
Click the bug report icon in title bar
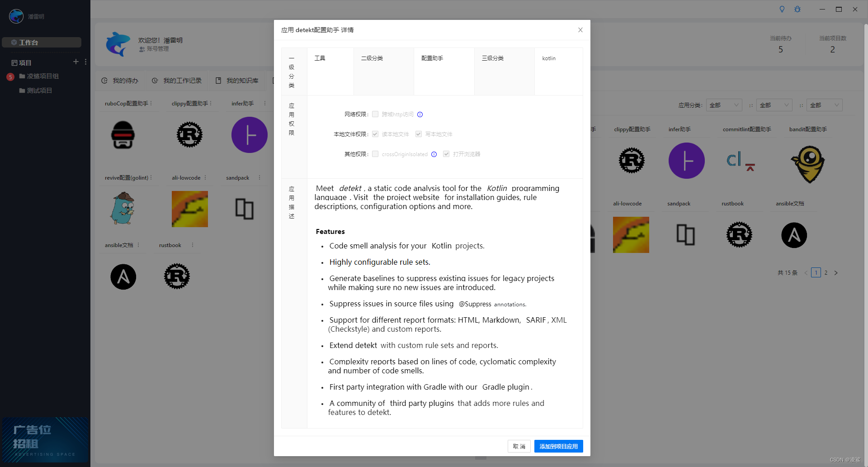[x=797, y=9]
